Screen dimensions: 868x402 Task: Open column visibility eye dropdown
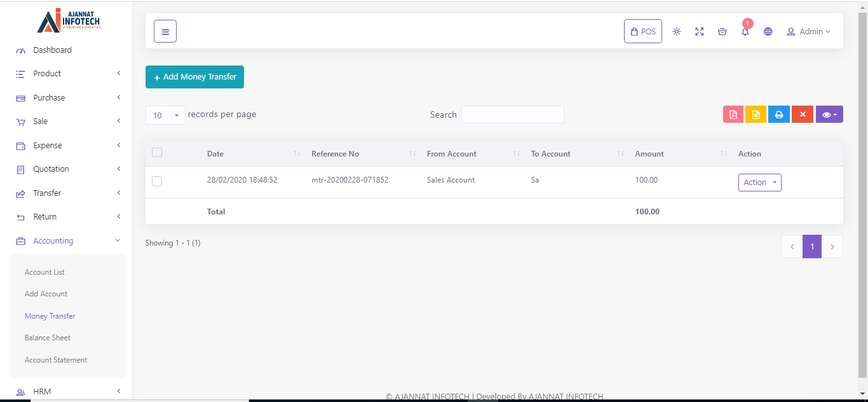[829, 114]
